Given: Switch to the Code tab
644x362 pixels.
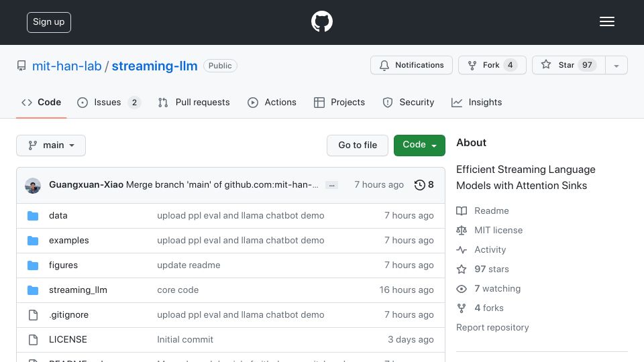Looking at the screenshot, I should coord(41,102).
